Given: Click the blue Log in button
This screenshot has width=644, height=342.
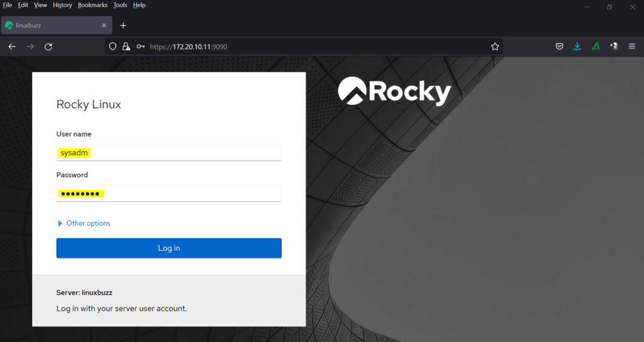Looking at the screenshot, I should (169, 248).
